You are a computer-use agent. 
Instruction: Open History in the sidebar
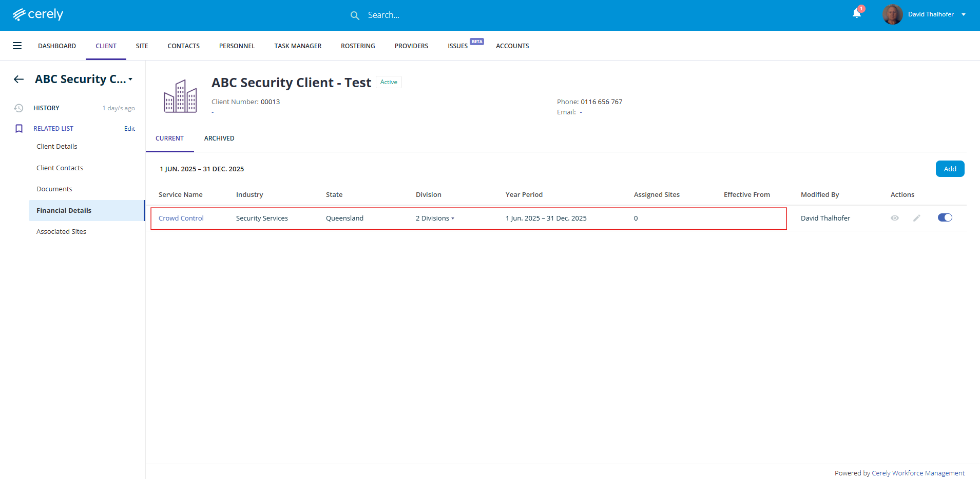[x=46, y=108]
